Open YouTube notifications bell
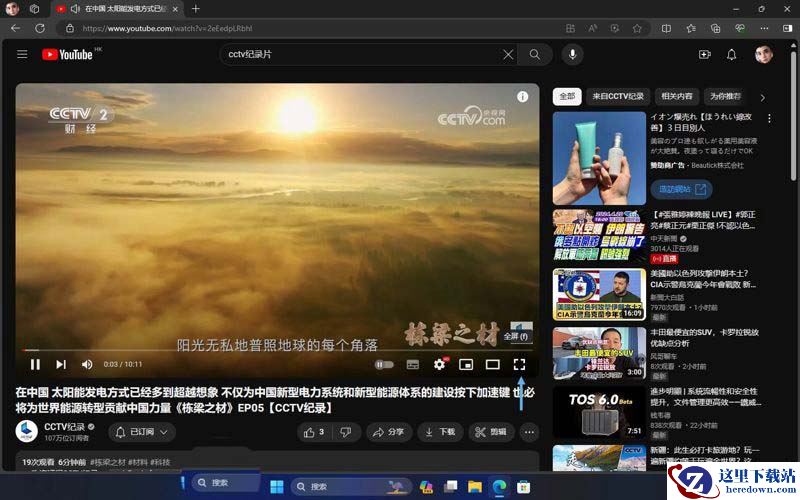This screenshot has width=800, height=500. (731, 54)
